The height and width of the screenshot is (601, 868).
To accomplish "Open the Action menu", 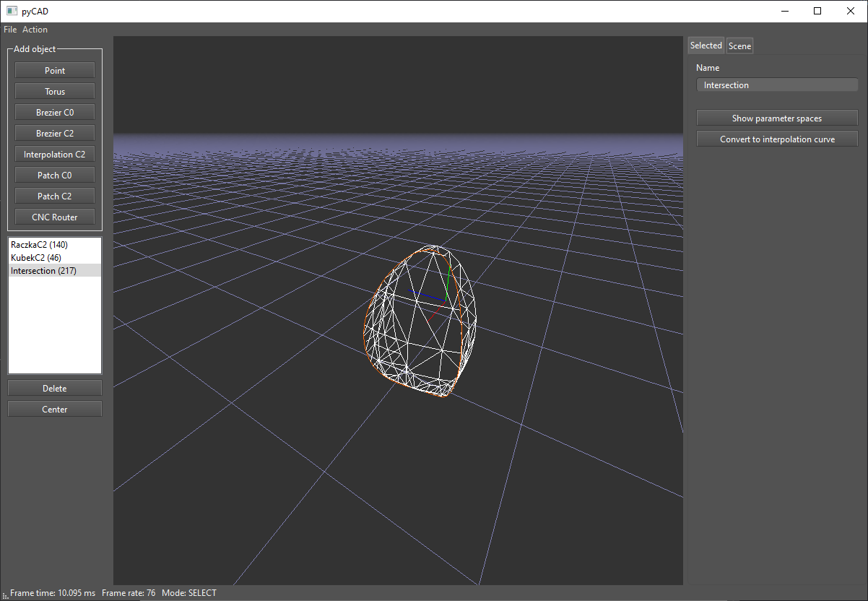I will click(x=35, y=29).
